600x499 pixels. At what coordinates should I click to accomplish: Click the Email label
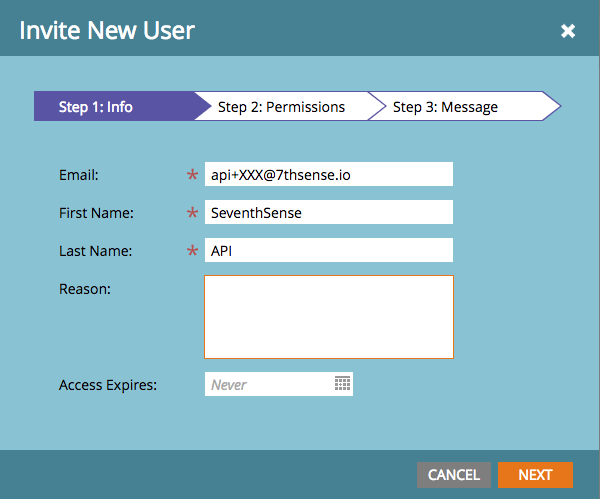click(79, 175)
